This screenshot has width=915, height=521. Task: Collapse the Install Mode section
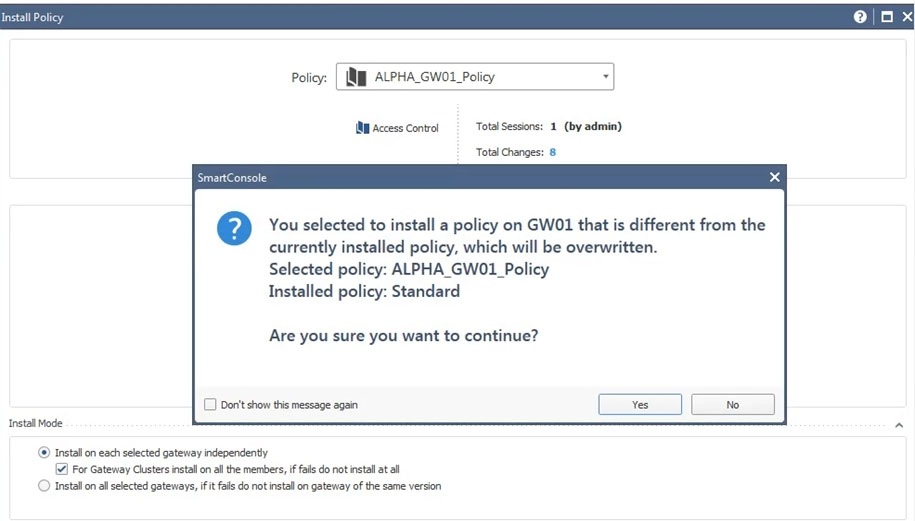point(899,425)
